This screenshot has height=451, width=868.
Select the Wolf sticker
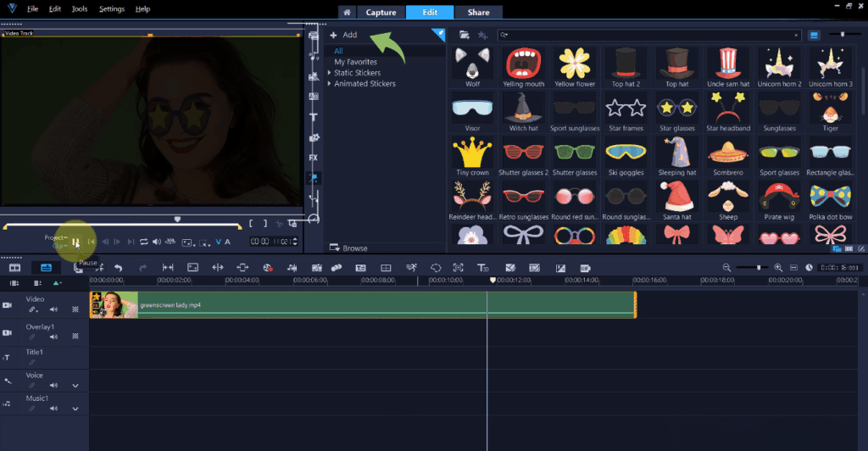[472, 67]
